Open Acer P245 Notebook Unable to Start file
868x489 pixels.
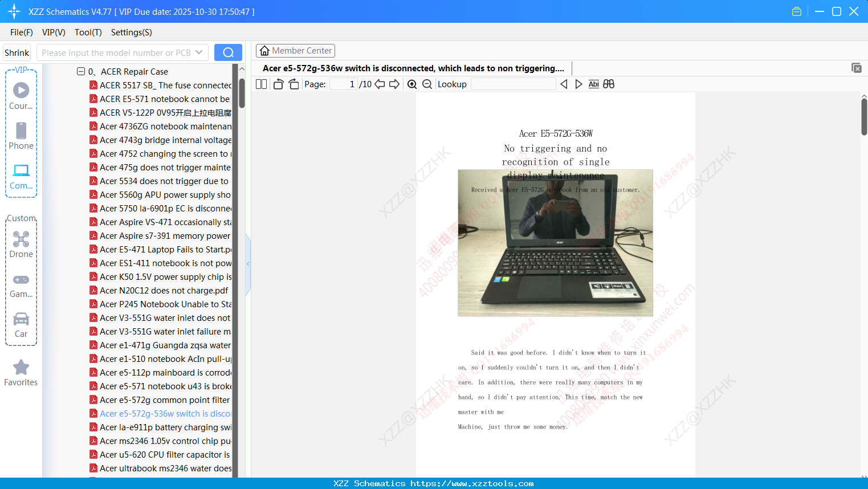[160, 304]
